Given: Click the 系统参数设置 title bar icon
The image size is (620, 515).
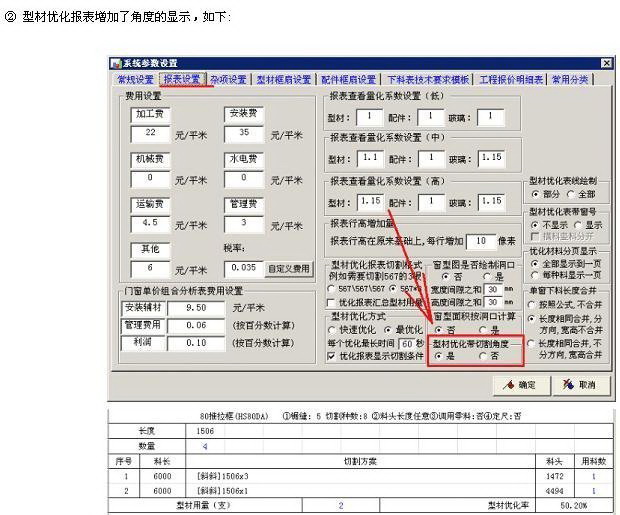Looking at the screenshot, I should 115,63.
